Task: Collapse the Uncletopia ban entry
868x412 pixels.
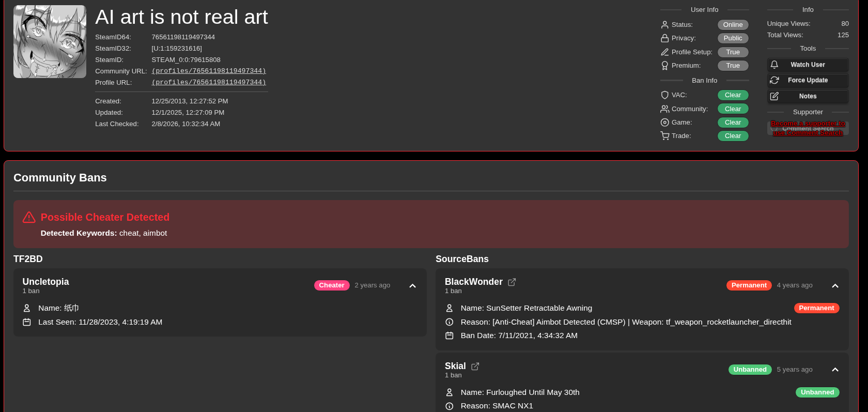Action: (412, 286)
